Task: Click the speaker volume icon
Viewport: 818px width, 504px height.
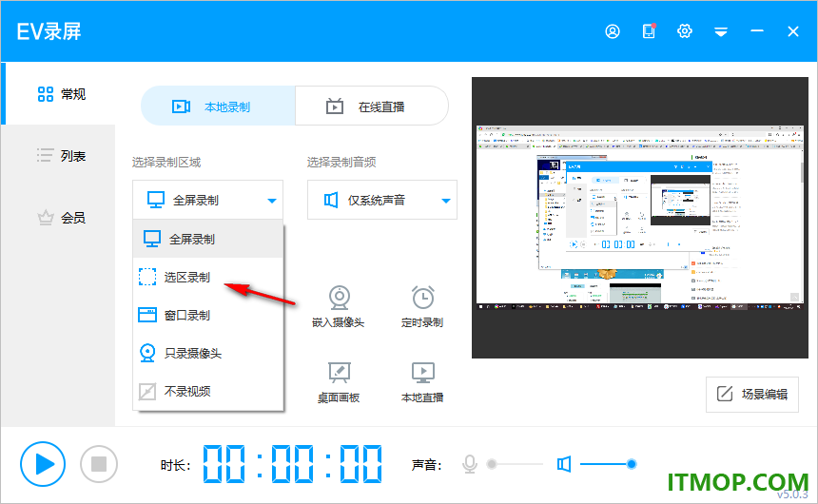Action: (564, 464)
